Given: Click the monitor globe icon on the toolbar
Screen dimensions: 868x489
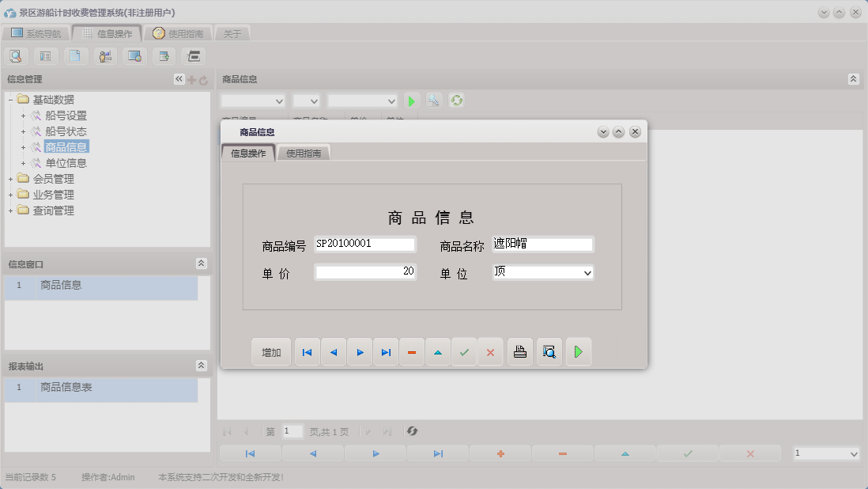Looking at the screenshot, I should coord(134,55).
